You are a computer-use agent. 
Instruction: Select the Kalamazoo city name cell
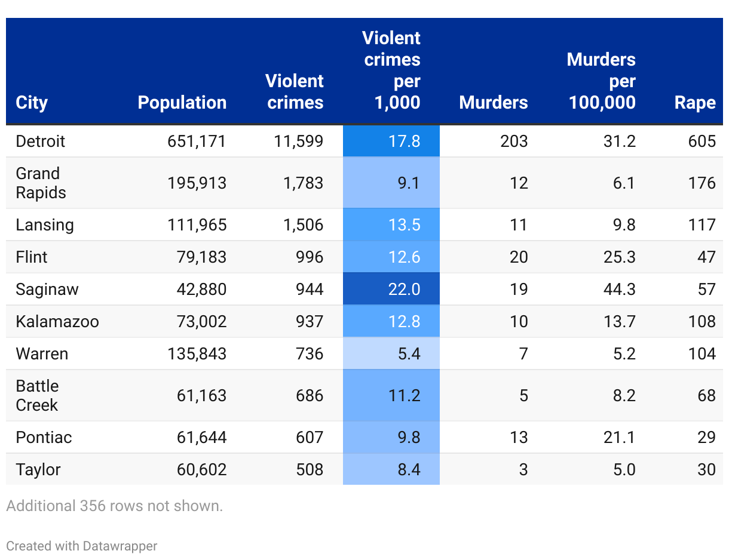(x=57, y=322)
